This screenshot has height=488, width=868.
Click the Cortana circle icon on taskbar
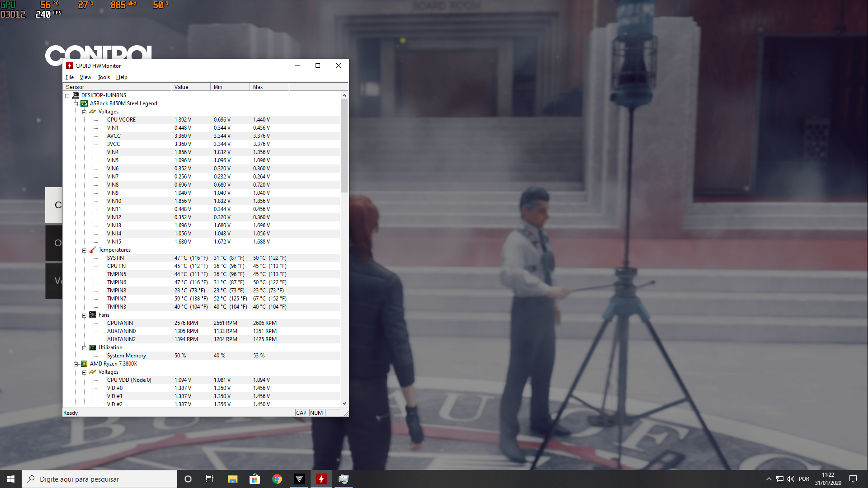188,479
